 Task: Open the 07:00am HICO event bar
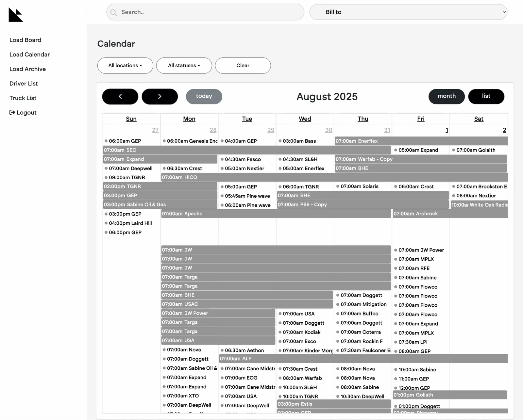[334, 177]
